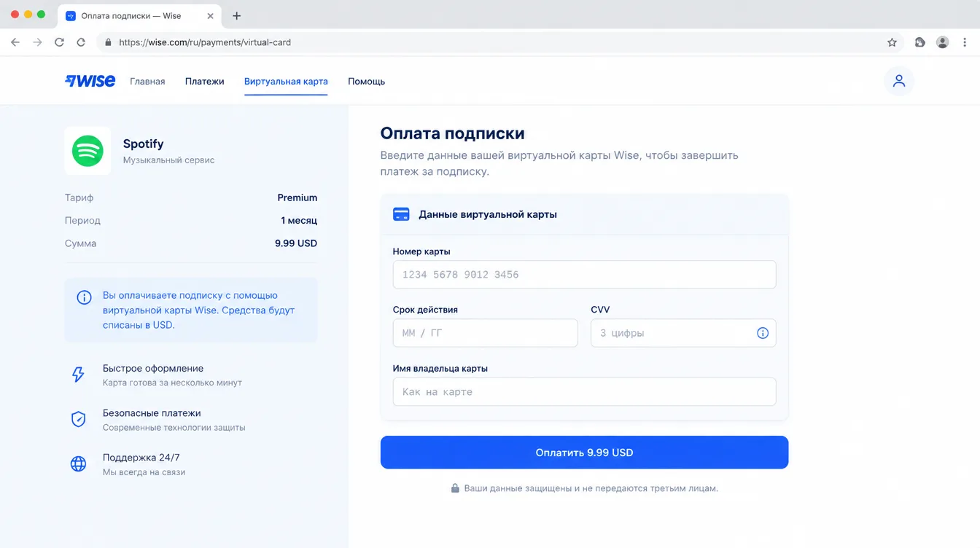This screenshot has width=980, height=548.
Task: Select the Виртуальная карта tab
Action: [286, 81]
